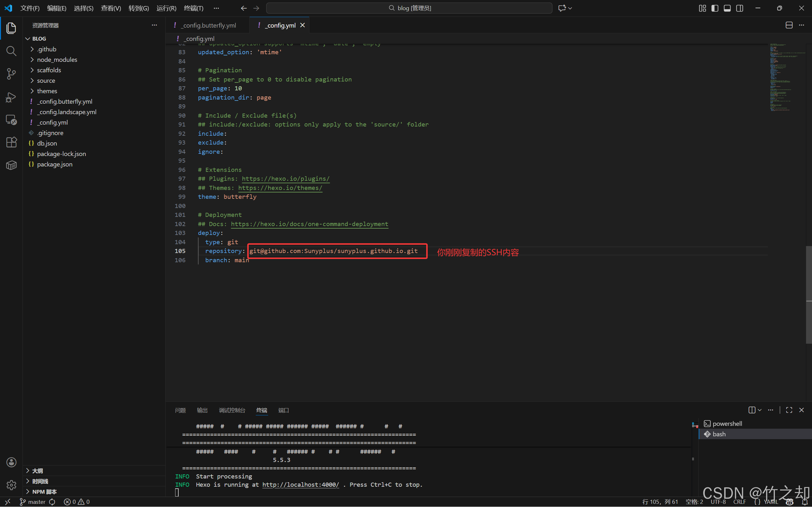Click the Accounts icon in activity bar
The image size is (812, 507).
point(11,462)
